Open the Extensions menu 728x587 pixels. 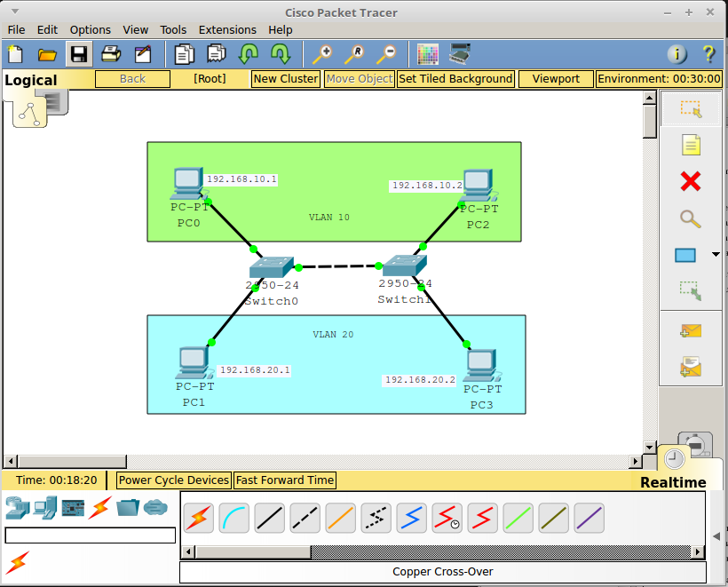pos(227,29)
